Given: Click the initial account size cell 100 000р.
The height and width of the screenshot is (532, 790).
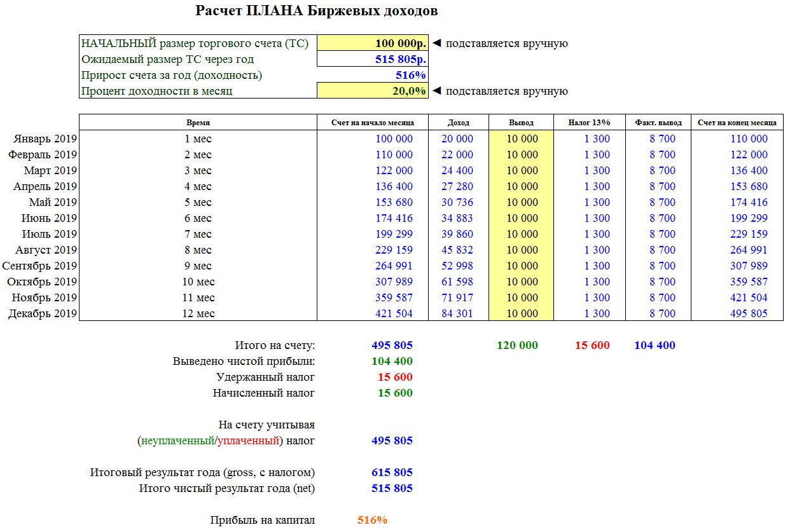Looking at the screenshot, I should point(372,43).
